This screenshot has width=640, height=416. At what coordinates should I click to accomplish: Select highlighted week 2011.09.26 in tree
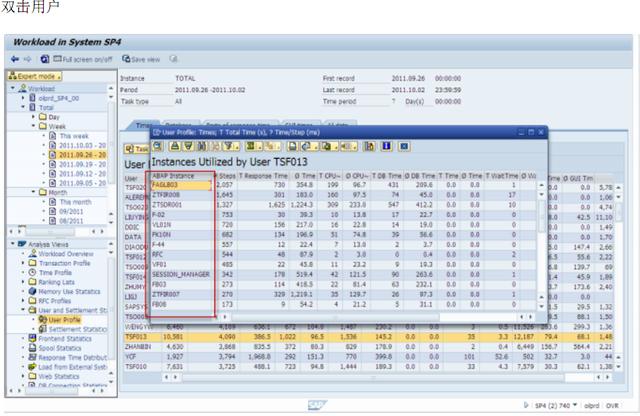(82, 155)
